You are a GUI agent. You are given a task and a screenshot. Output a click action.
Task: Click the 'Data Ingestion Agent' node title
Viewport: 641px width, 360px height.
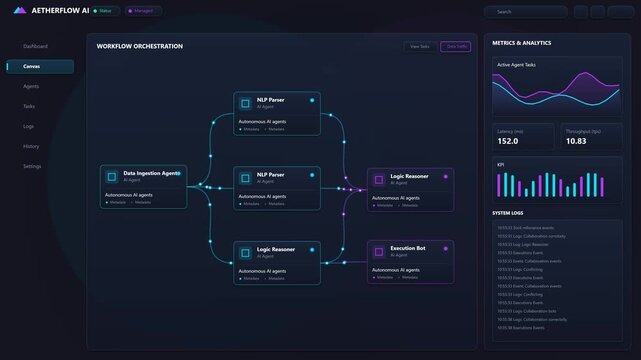[150, 173]
